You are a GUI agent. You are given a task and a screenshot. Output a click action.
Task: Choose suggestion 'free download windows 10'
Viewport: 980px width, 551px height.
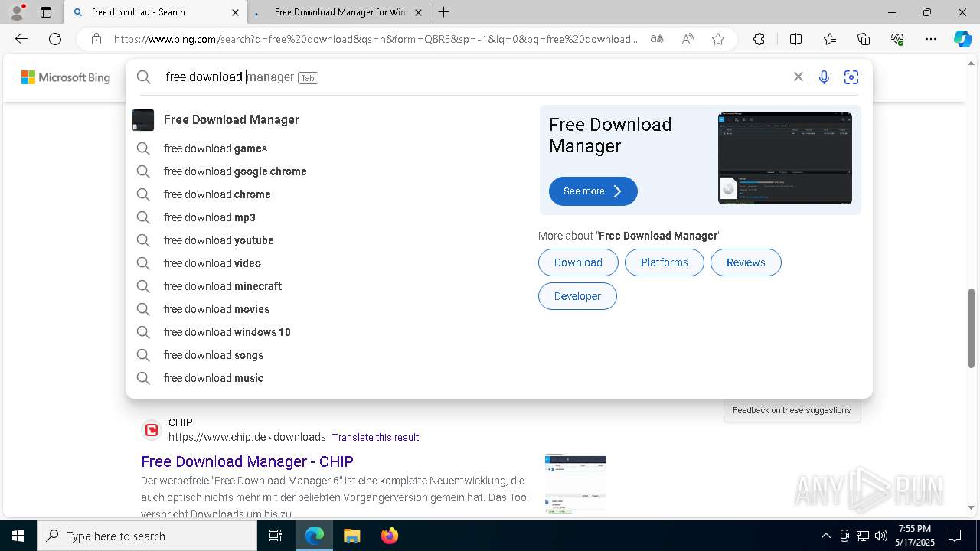click(227, 332)
